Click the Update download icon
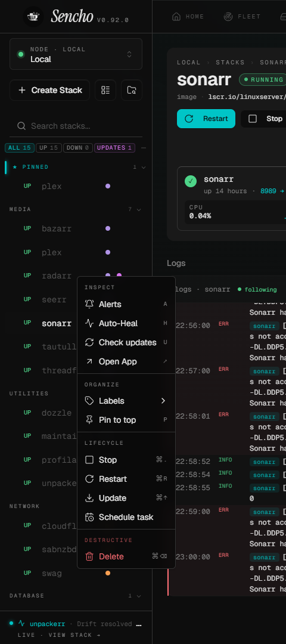 [89, 498]
